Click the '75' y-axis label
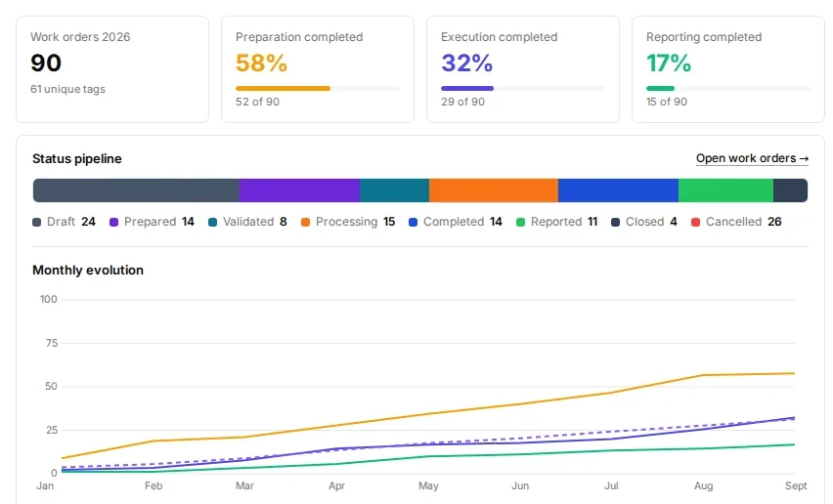This screenshot has width=833, height=504. click(x=52, y=343)
